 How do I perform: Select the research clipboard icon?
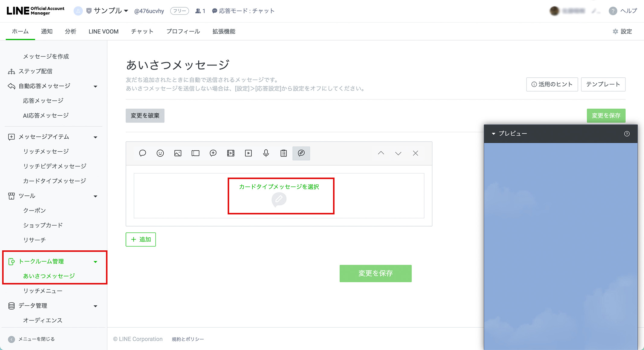coord(284,153)
